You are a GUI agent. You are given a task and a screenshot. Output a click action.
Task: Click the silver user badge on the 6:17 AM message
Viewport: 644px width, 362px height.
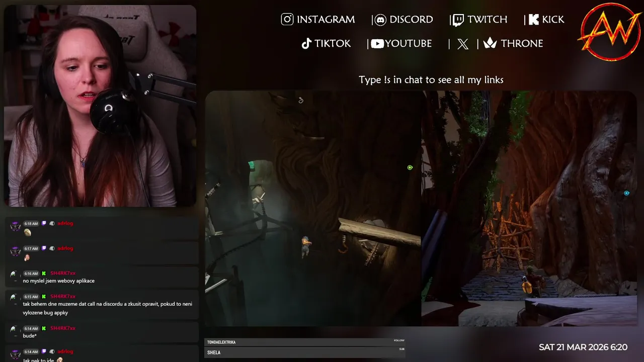(52, 248)
